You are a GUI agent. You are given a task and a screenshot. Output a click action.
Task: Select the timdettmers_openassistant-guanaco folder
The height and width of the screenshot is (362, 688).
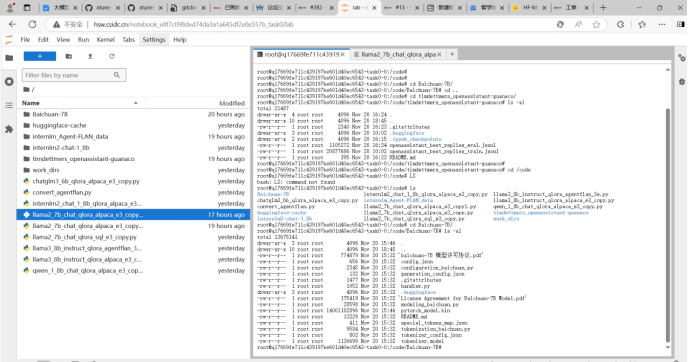point(133,159)
